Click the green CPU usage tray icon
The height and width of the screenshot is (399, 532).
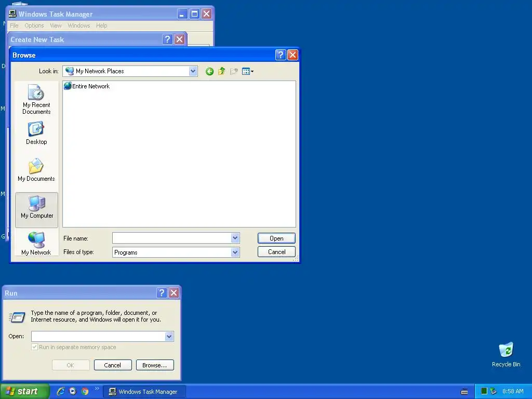[484, 391]
